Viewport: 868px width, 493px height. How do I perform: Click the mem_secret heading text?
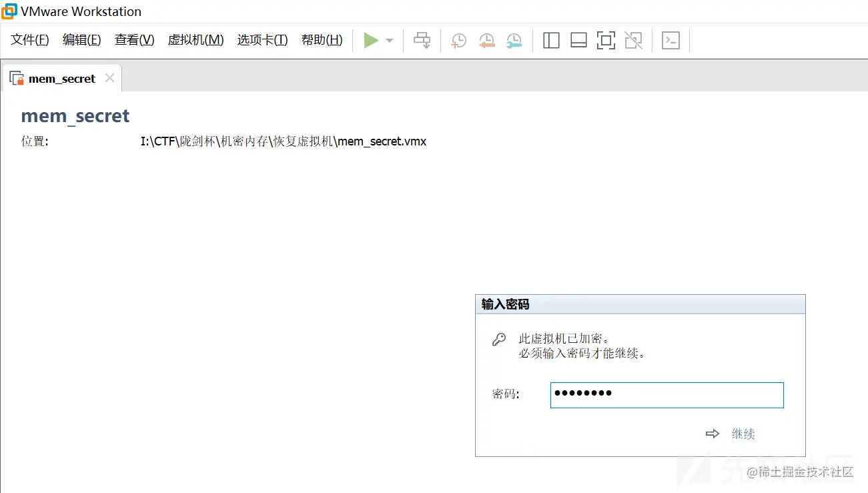point(75,115)
